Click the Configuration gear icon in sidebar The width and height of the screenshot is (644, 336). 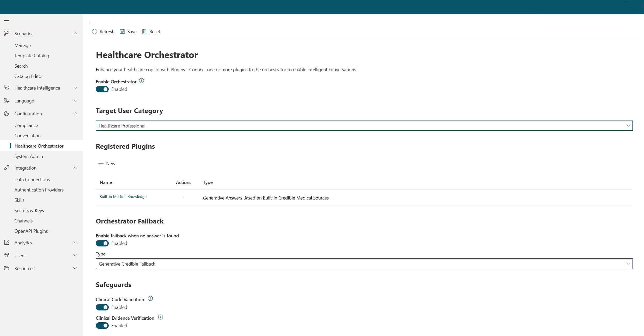7,114
